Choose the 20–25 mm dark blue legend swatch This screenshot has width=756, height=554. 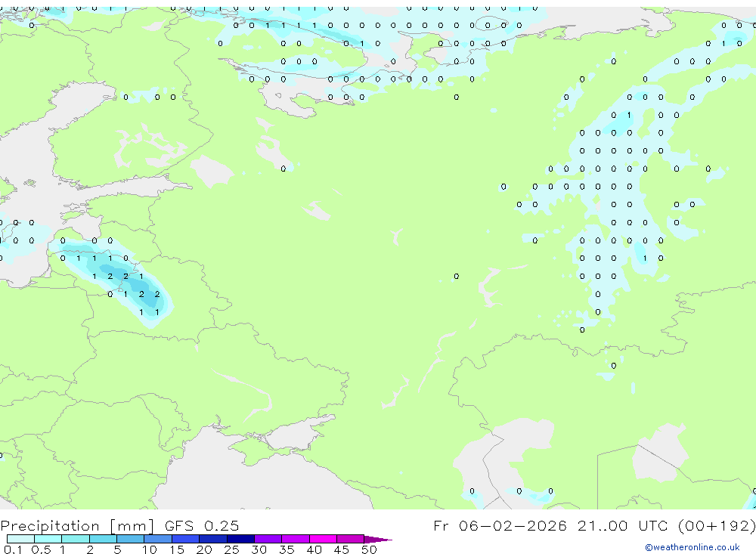click(213, 539)
